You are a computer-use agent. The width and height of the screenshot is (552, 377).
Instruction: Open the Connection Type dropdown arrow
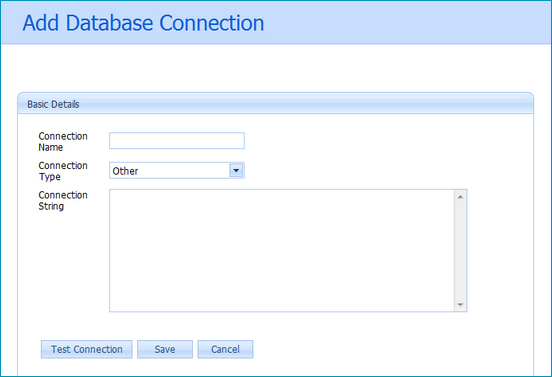236,170
